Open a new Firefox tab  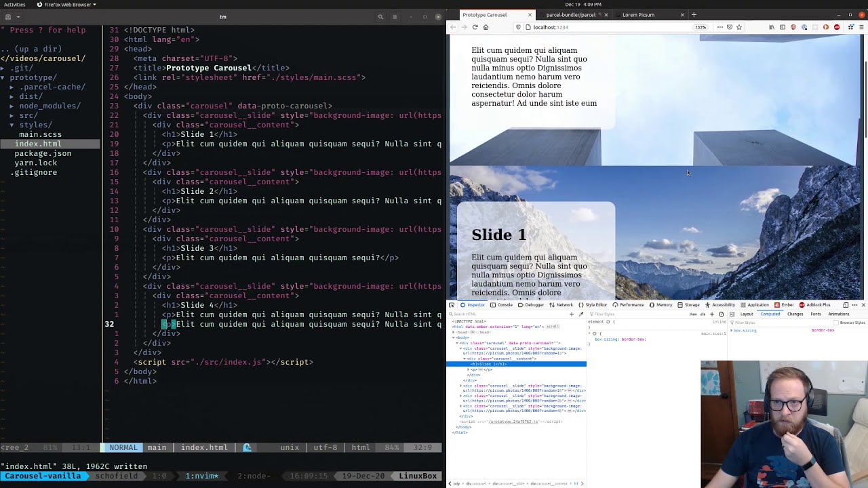tap(693, 15)
